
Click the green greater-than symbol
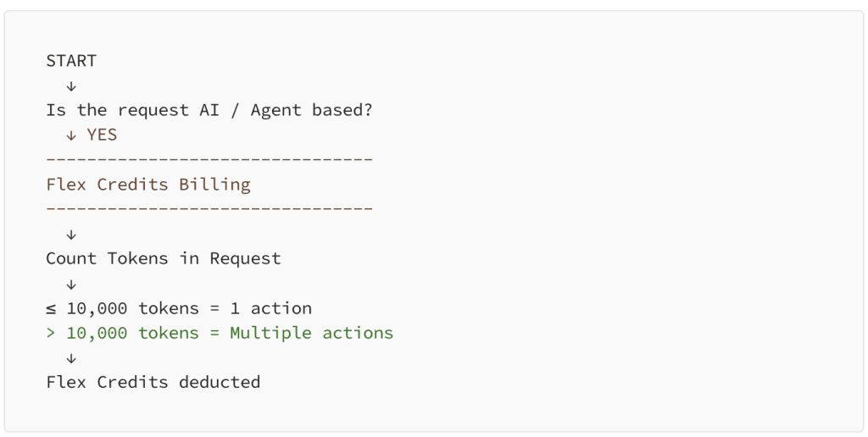pos(51,333)
